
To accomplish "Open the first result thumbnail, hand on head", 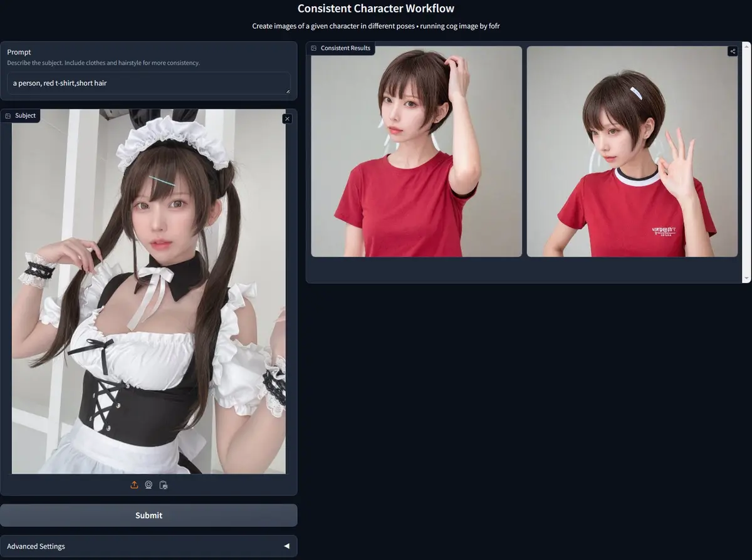I will tap(417, 152).
